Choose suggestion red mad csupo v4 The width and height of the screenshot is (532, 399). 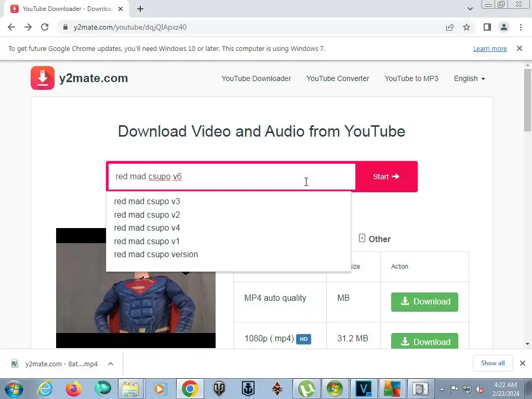pos(147,228)
